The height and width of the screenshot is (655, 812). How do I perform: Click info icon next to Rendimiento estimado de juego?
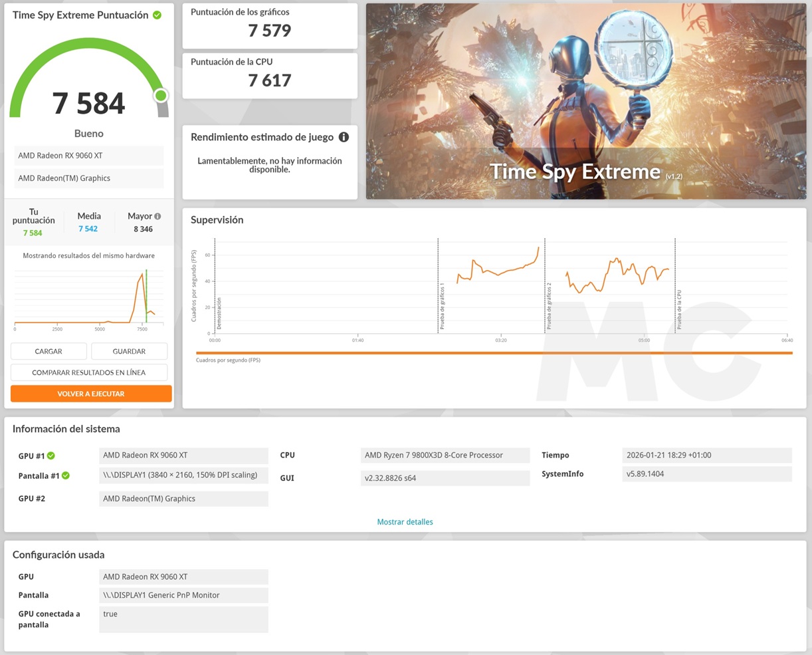[x=344, y=137]
